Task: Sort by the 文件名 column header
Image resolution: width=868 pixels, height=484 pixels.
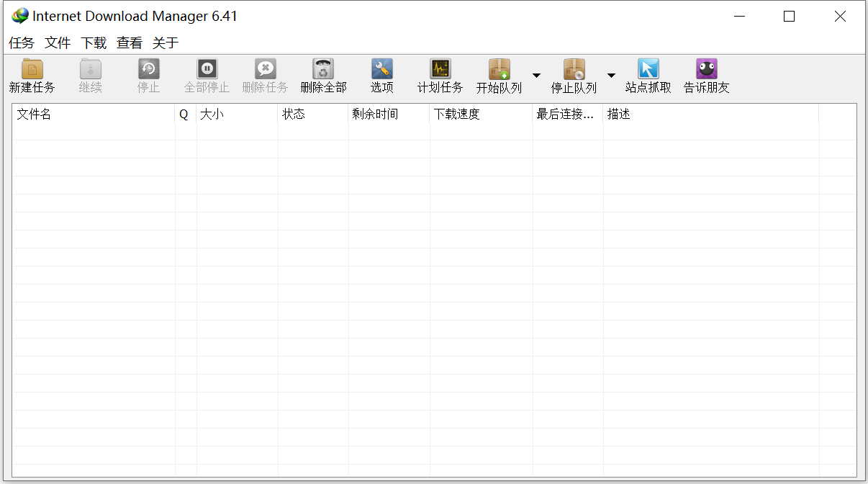Action: click(x=94, y=114)
